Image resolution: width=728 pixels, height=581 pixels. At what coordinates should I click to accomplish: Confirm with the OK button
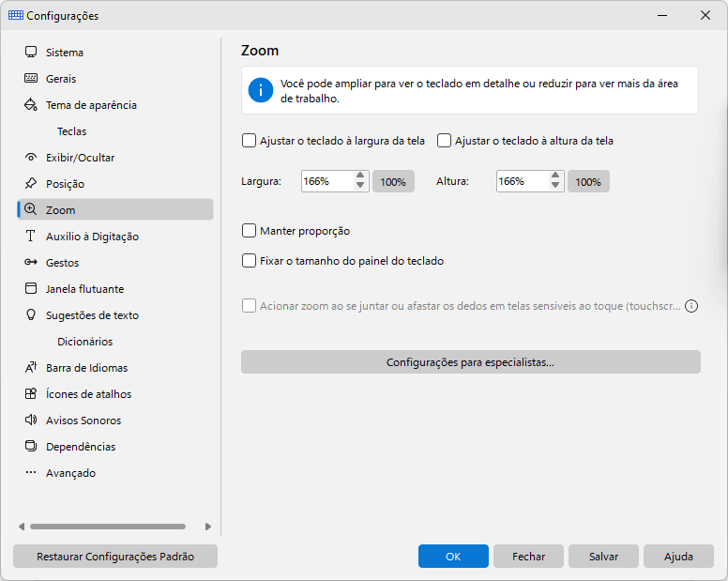453,556
